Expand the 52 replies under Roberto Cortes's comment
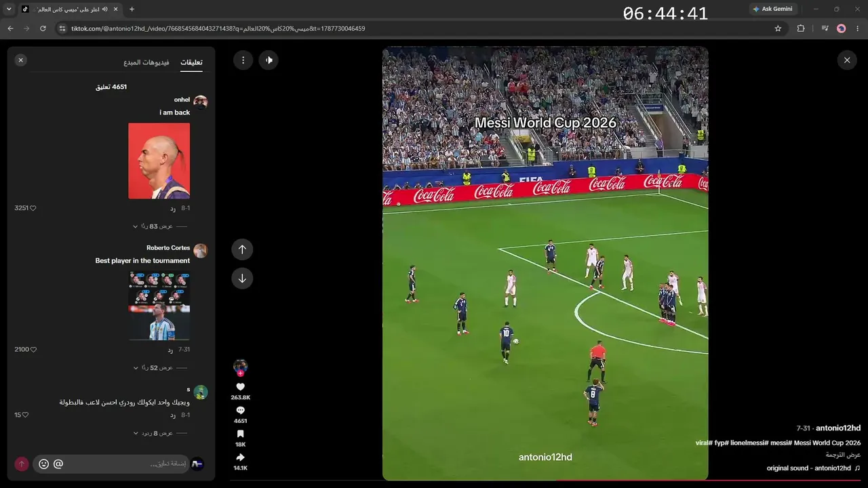 click(153, 368)
